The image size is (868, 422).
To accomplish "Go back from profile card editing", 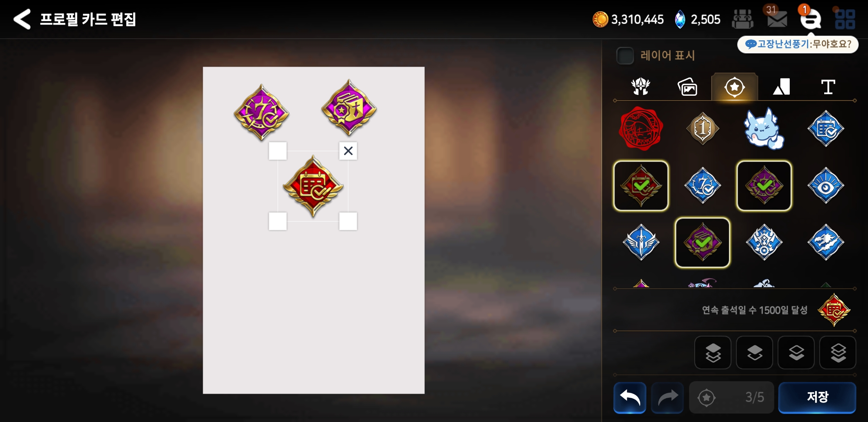I will pos(22,19).
